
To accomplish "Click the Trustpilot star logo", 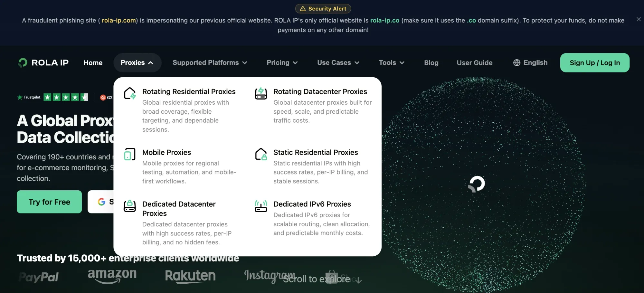I will 20,97.
